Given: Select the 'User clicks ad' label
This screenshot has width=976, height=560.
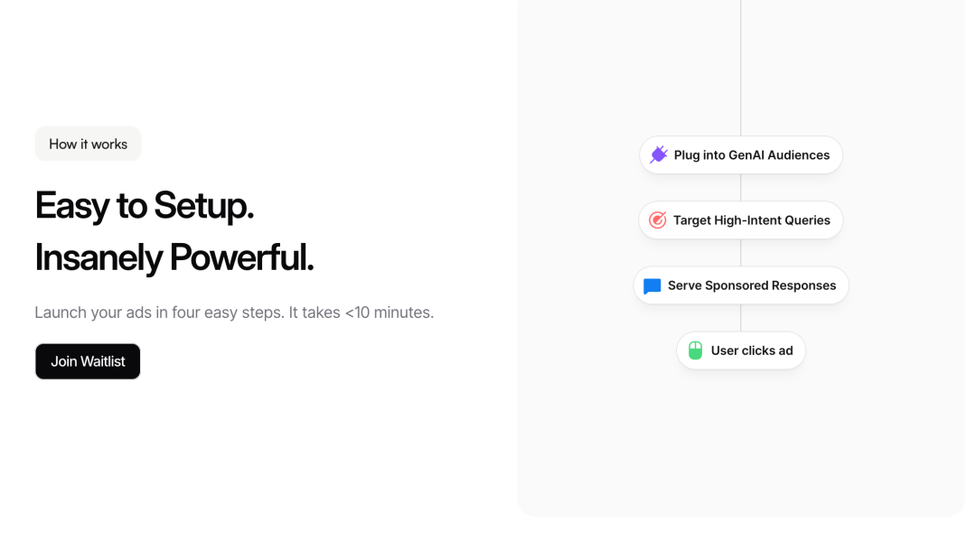Looking at the screenshot, I should coord(752,350).
